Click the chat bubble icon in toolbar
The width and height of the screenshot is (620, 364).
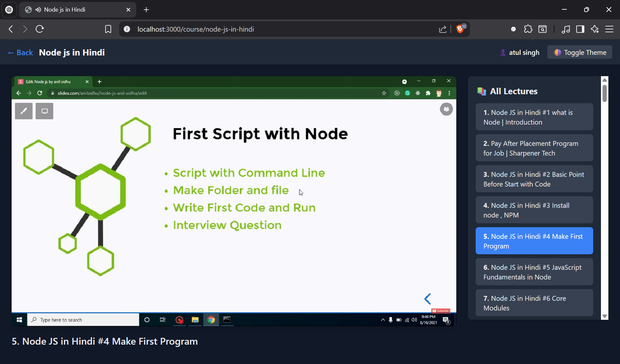point(513,29)
